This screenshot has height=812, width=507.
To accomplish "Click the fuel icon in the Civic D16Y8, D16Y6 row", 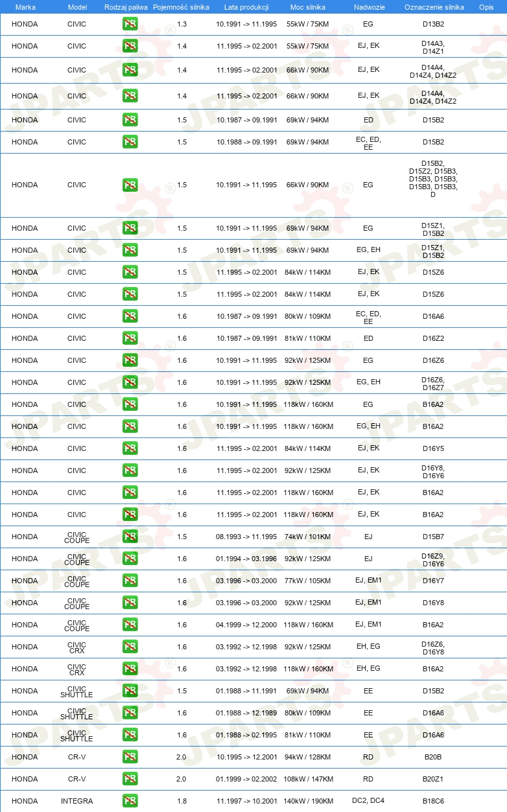I will click(x=130, y=470).
